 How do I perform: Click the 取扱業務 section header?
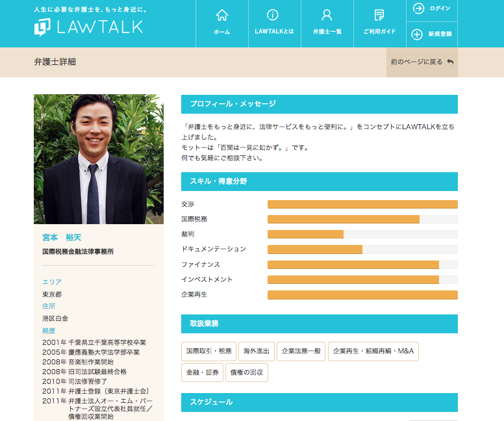pos(320,324)
